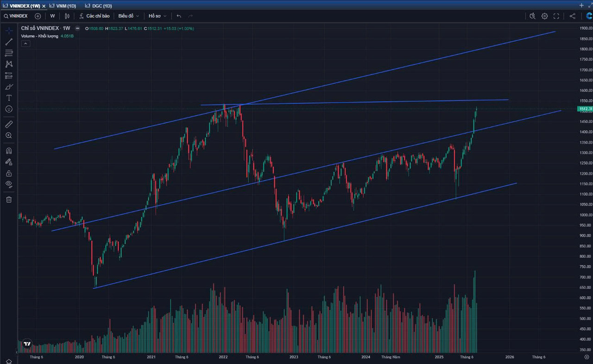Select the ruler measure tool
This screenshot has height=364, width=593.
[9, 124]
